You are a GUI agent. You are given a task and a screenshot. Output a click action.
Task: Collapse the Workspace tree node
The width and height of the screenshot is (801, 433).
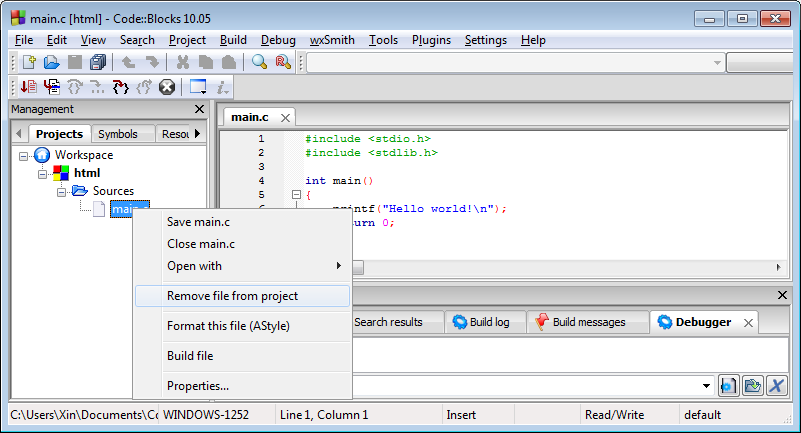point(24,155)
